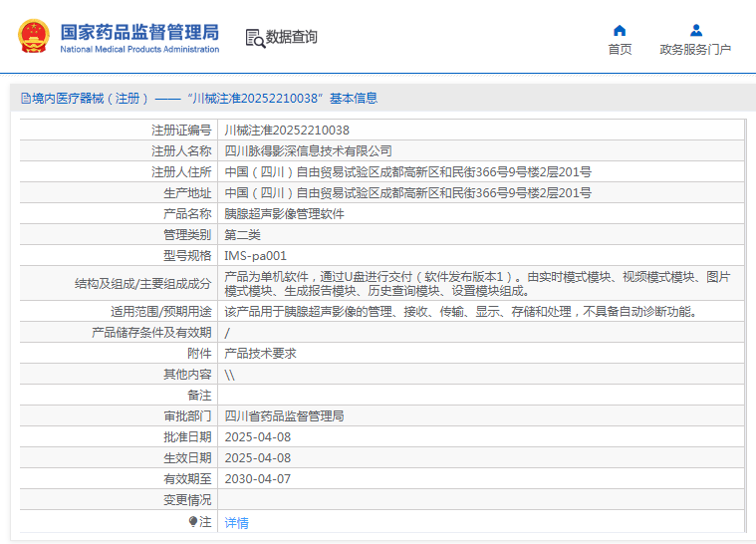Click the 数据查询 magnifier document icon
Screen dimensions: 756x544
pyautogui.click(x=254, y=38)
